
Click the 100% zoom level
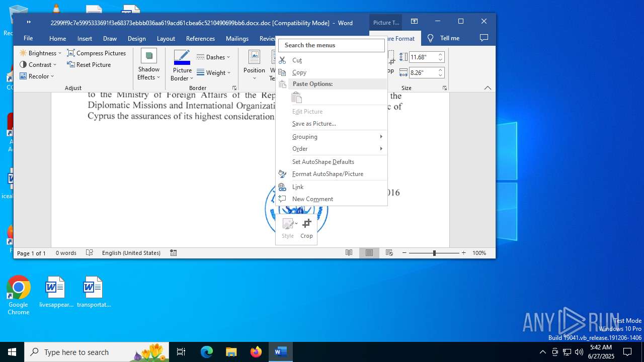(x=479, y=253)
